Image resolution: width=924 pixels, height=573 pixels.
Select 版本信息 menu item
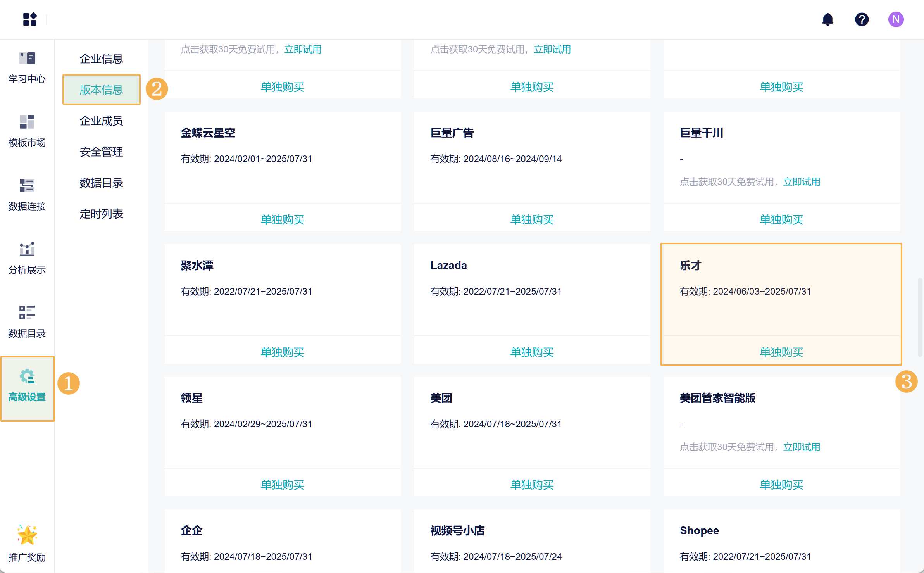pyautogui.click(x=101, y=90)
